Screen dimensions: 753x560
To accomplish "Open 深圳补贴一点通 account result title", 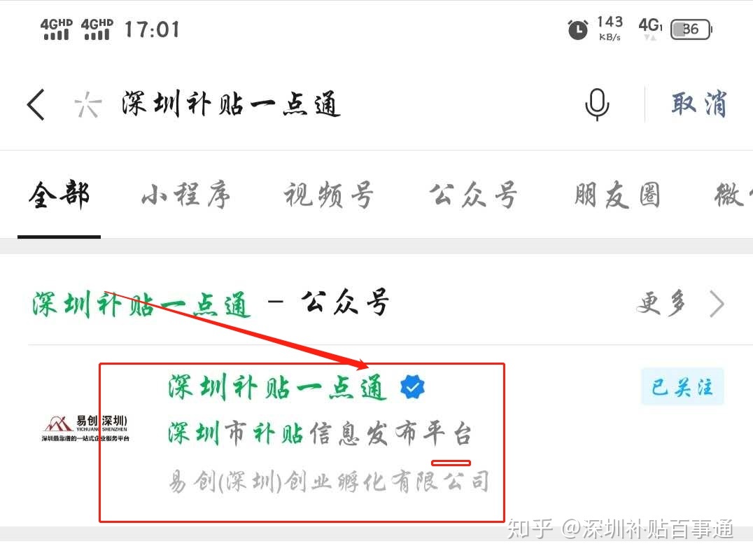I will click(x=278, y=387).
